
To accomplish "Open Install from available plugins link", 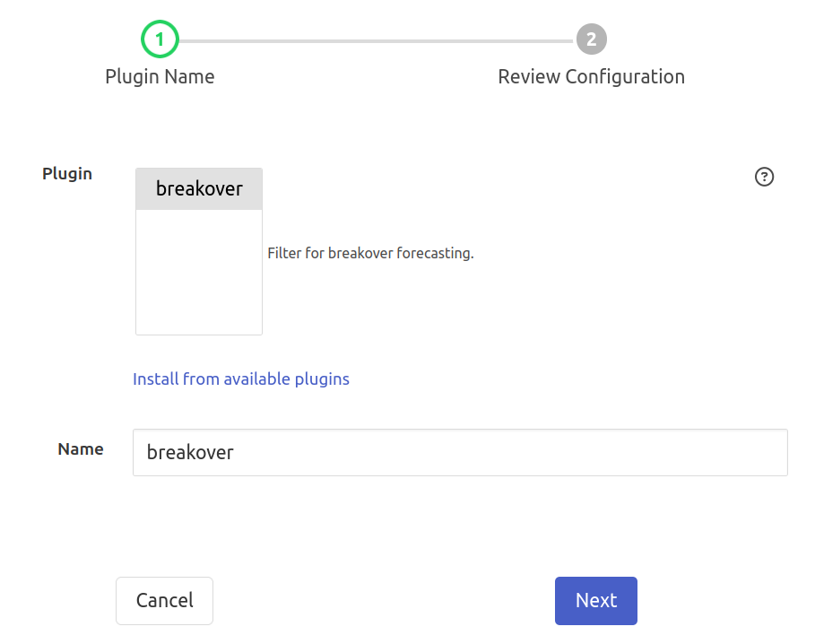I will coord(240,379).
